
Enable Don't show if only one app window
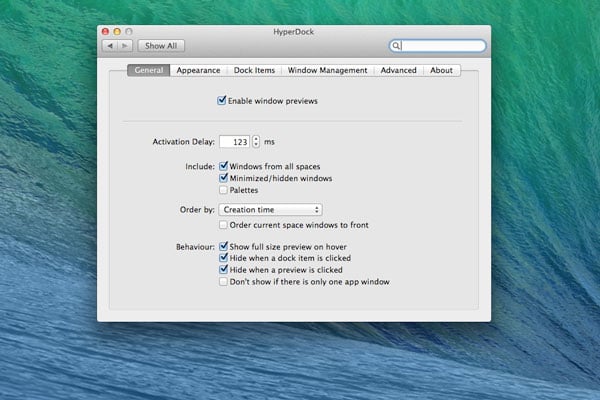click(223, 282)
